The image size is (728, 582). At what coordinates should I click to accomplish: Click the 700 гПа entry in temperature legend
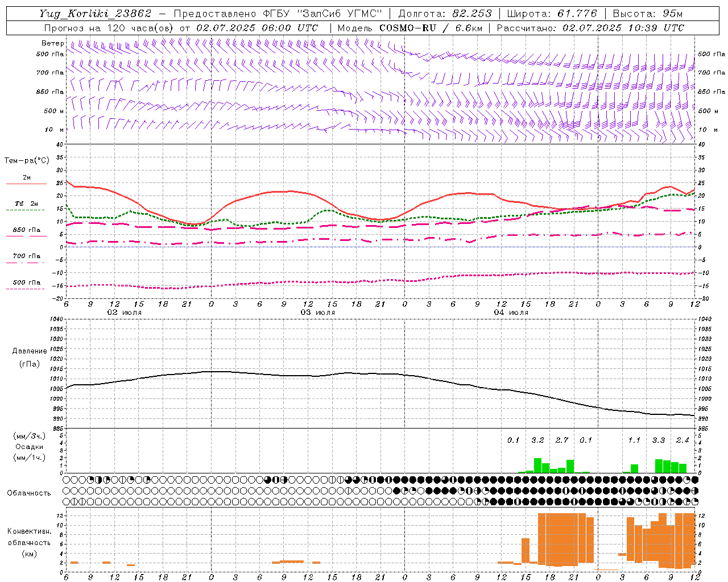tap(27, 256)
